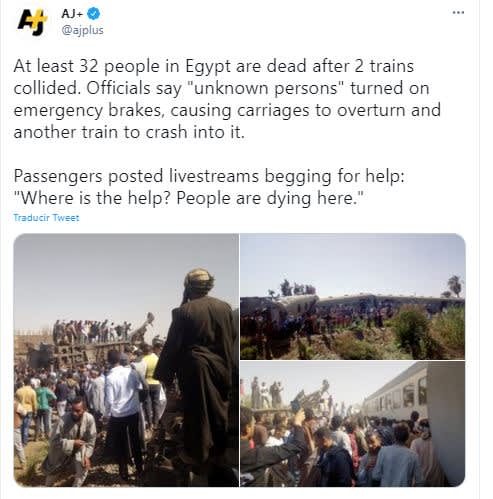Click the paragraph about passengers' livestreams
The image size is (493, 499).
pos(209,187)
